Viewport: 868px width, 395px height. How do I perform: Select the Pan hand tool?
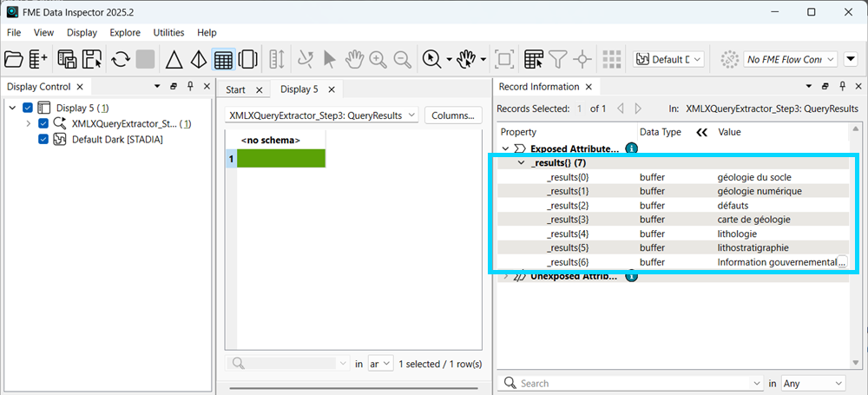point(354,59)
